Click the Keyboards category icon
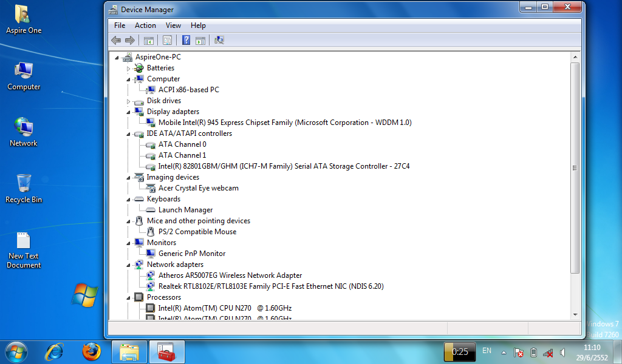The height and width of the screenshot is (364, 622). [x=138, y=199]
